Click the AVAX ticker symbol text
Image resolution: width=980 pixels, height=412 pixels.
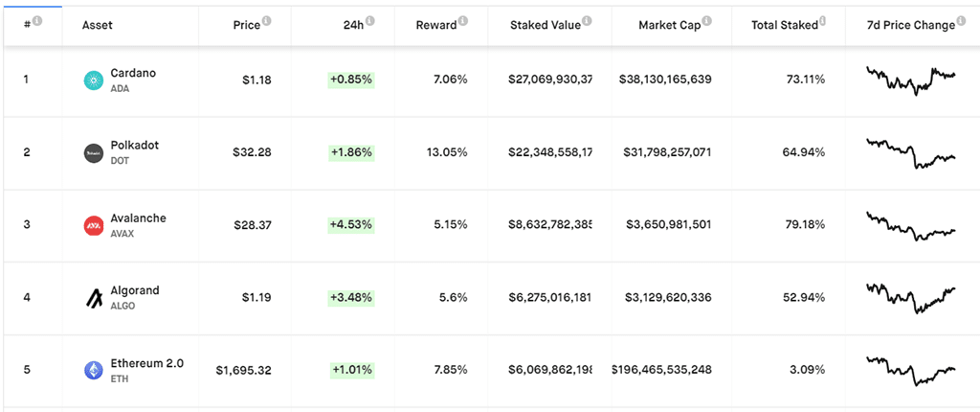[x=122, y=234]
